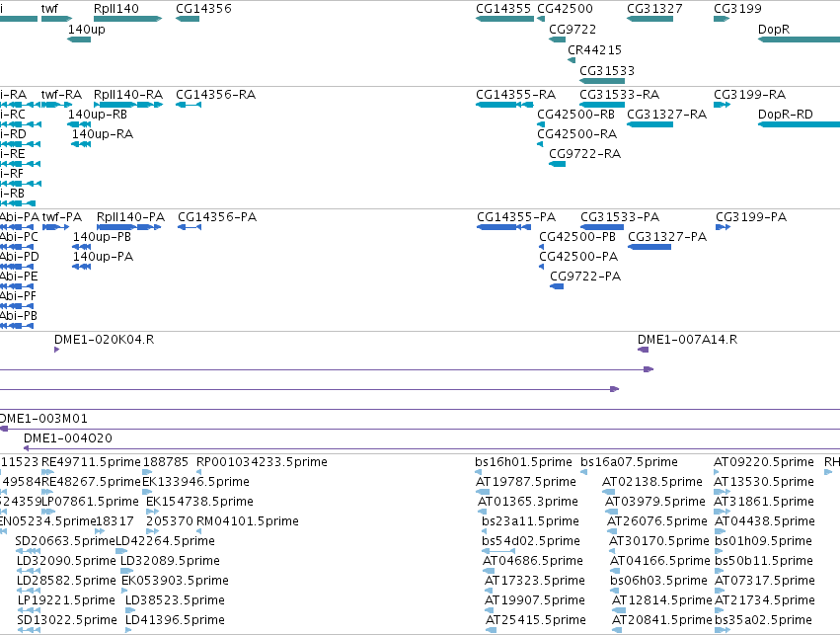Click the teal CG31533 gene arrow bar
840x635 pixels.
click(602, 81)
